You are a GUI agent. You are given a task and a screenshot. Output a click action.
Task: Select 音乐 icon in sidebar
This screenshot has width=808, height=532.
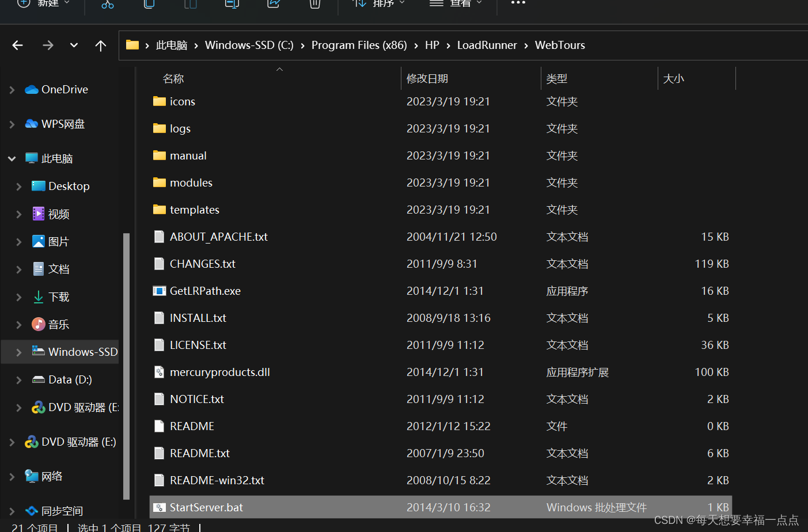[x=39, y=324]
